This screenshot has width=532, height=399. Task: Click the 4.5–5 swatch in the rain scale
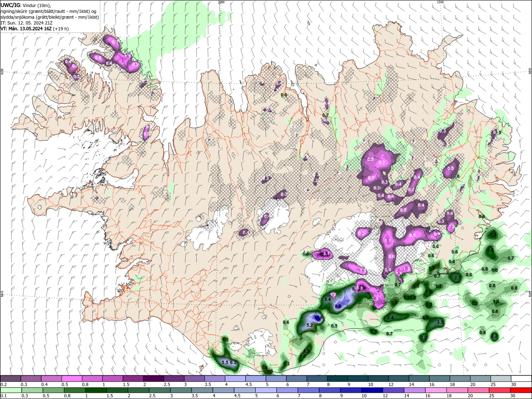pyautogui.click(x=244, y=390)
